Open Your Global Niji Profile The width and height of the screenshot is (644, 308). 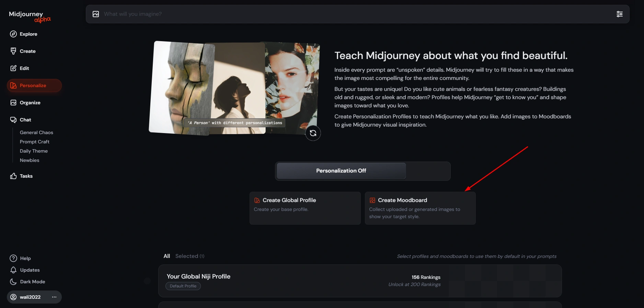360,281
